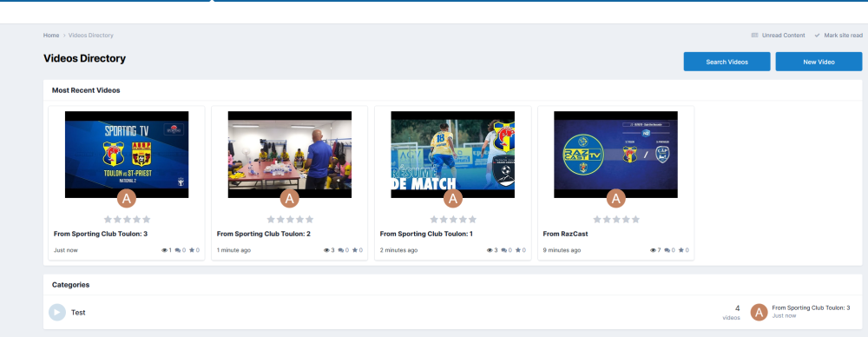Click author avatar on Sporting Club Toulon: 2 card
The height and width of the screenshot is (337, 868).
(290, 198)
